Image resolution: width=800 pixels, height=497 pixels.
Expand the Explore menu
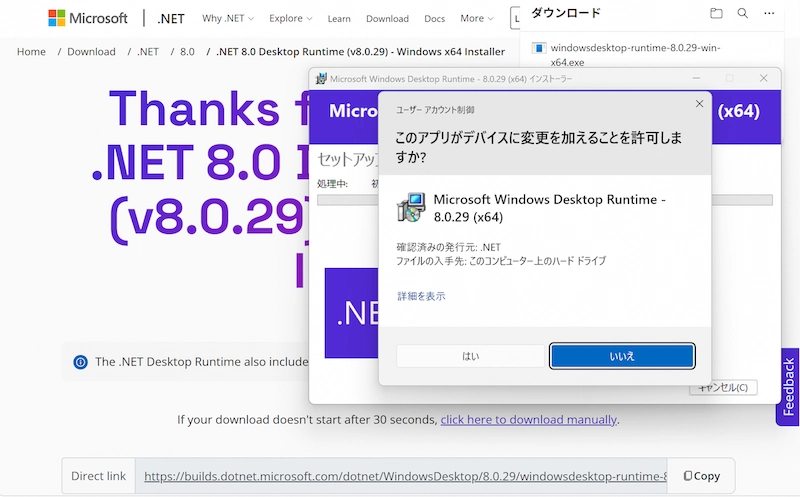290,18
